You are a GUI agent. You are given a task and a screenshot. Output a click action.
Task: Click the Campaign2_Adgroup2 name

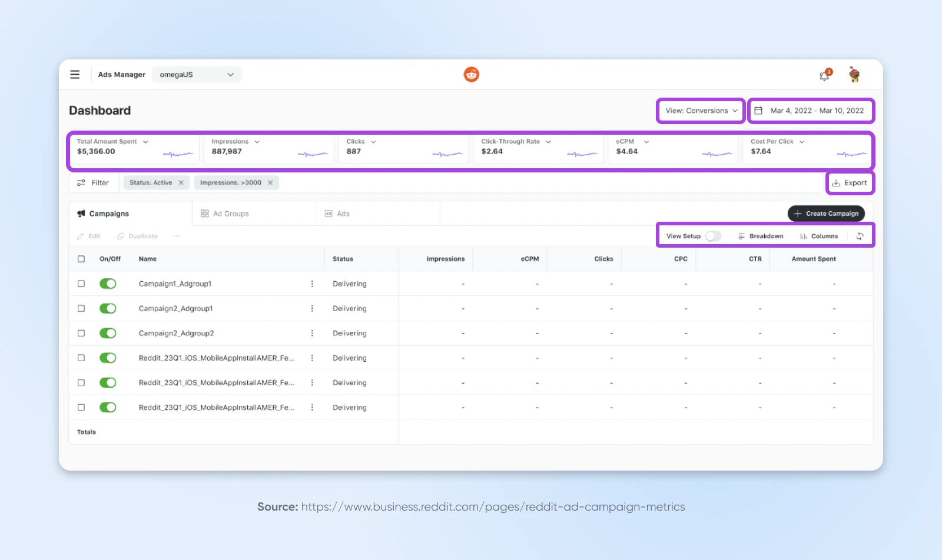[x=176, y=334]
